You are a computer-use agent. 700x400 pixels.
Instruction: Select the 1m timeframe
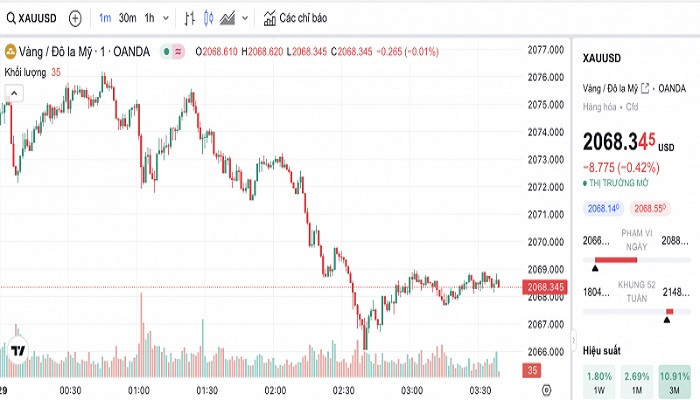(x=105, y=18)
